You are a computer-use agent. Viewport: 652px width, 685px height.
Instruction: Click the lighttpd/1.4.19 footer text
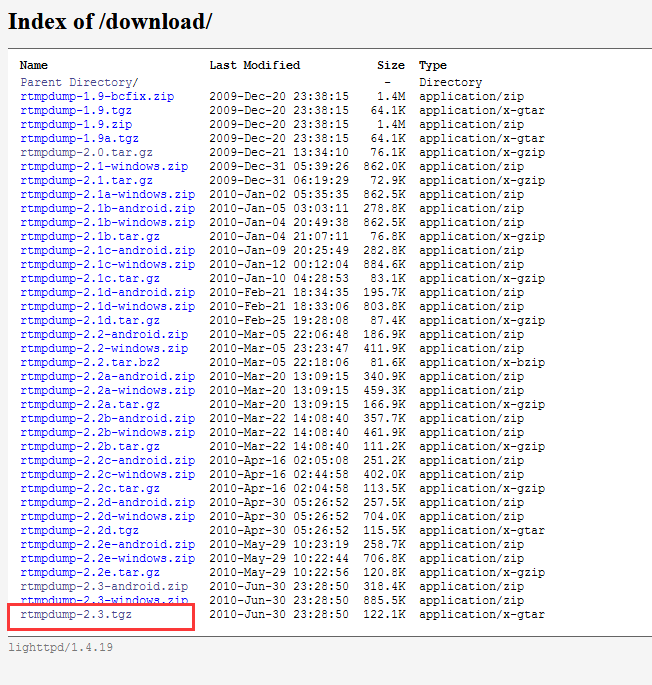click(x=60, y=647)
